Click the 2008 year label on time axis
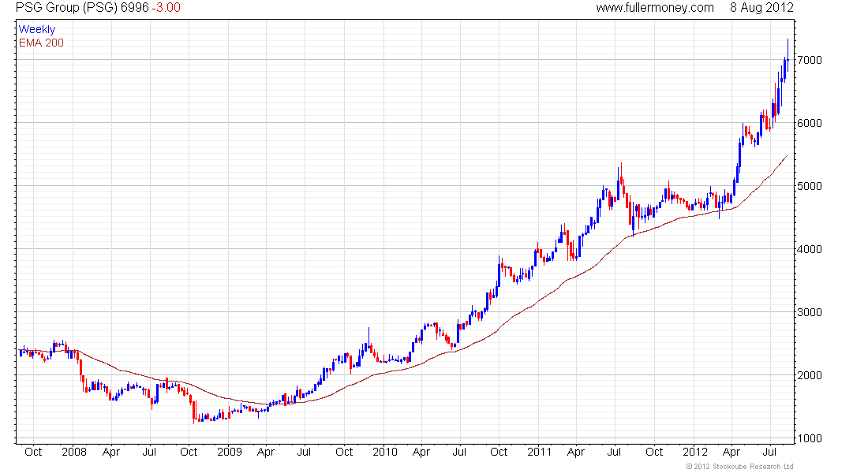 pyautogui.click(x=73, y=452)
